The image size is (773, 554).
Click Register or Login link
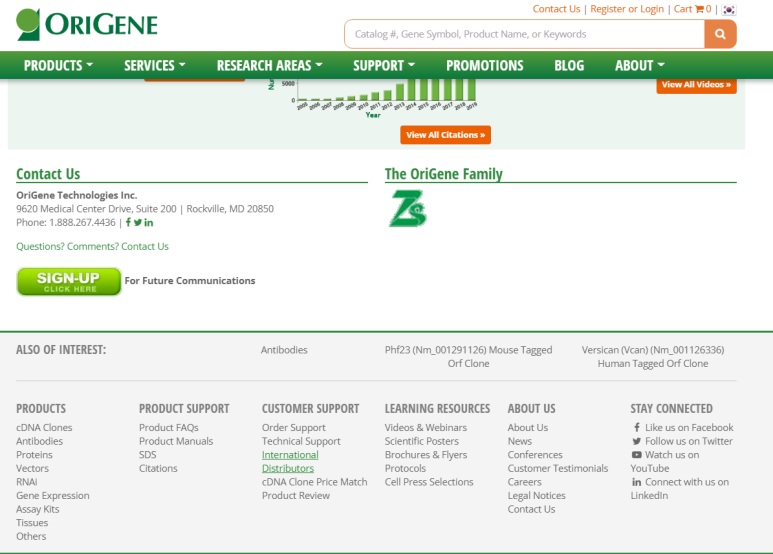coord(627,9)
